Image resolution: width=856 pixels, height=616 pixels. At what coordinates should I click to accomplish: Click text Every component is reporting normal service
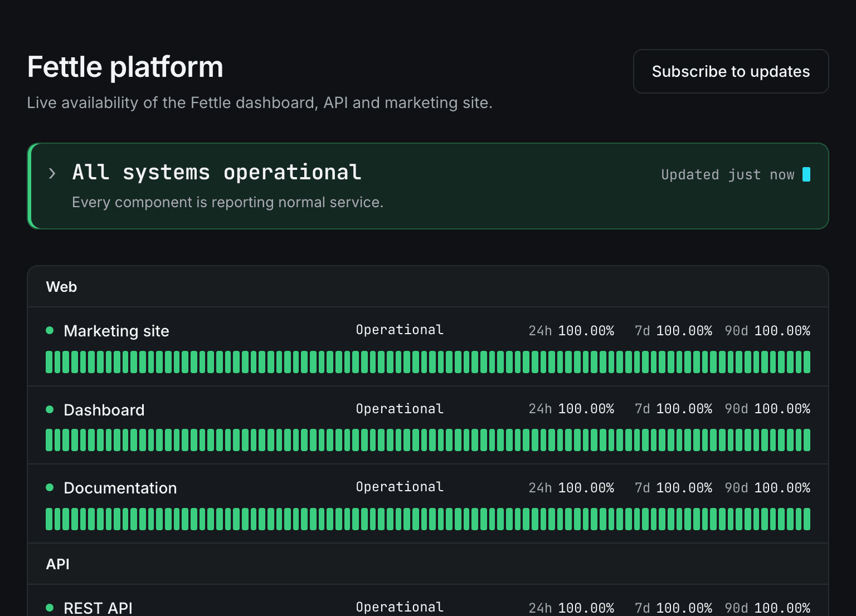228,202
